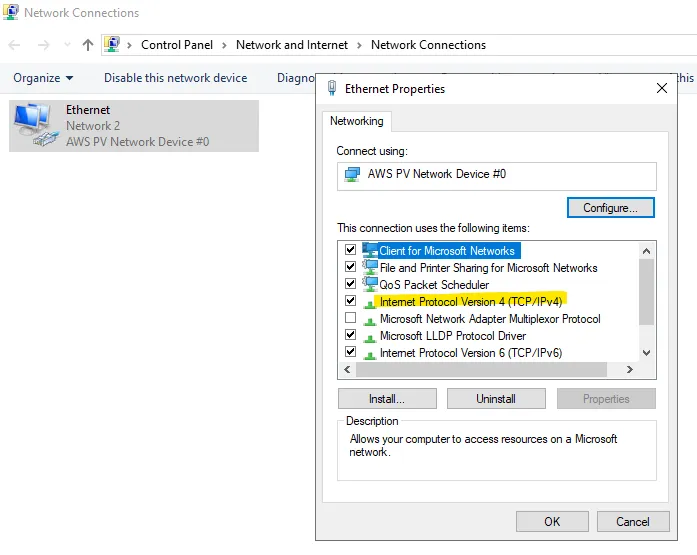
Task: Uncheck Client for Microsoft Networks
Action: pyautogui.click(x=350, y=250)
